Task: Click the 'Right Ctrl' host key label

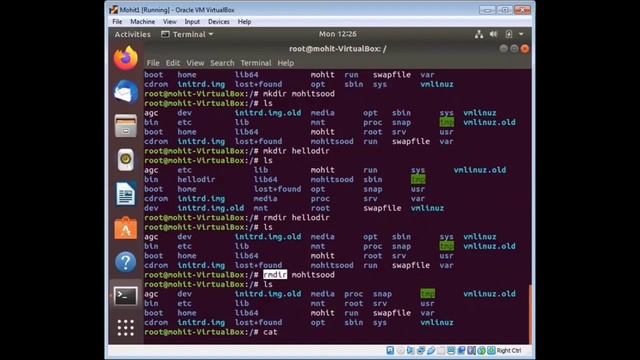Action: coord(509,351)
